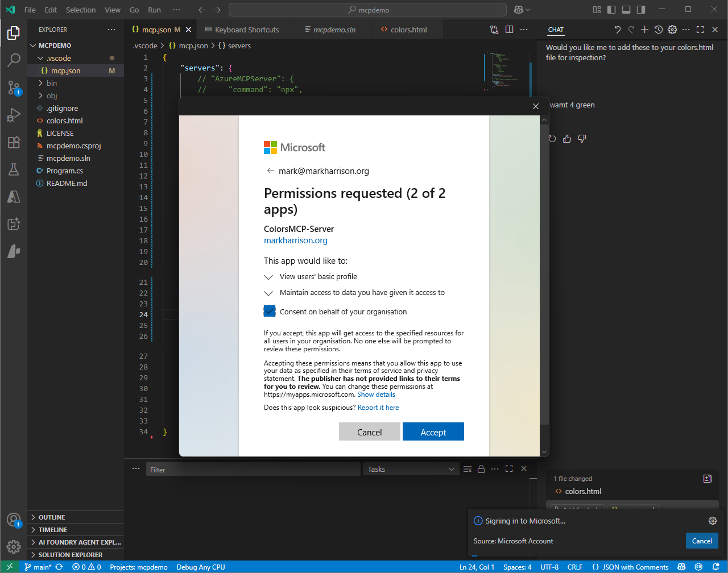This screenshot has width=728, height=573.
Task: Expand the SOLUTION EXPLORER section
Action: 76,555
